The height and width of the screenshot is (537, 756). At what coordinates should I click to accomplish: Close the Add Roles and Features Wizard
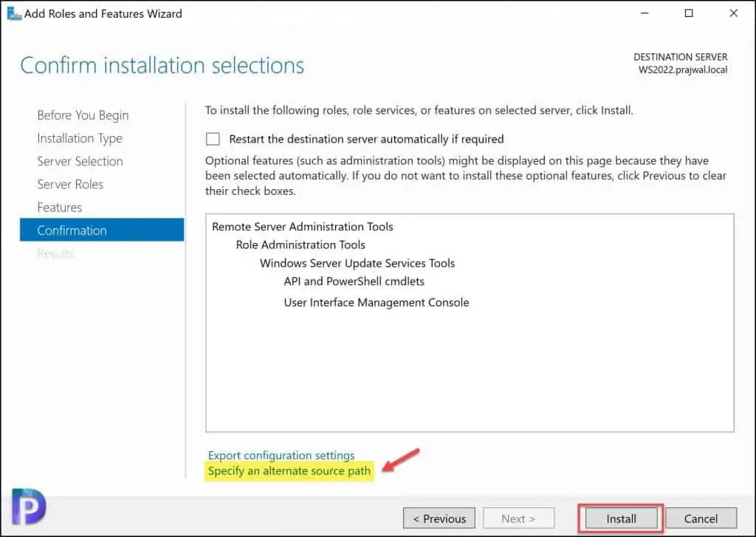733,13
